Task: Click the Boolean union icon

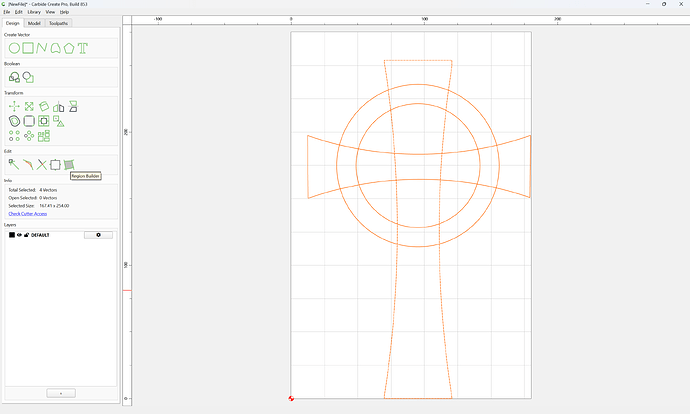Action: pos(14,77)
